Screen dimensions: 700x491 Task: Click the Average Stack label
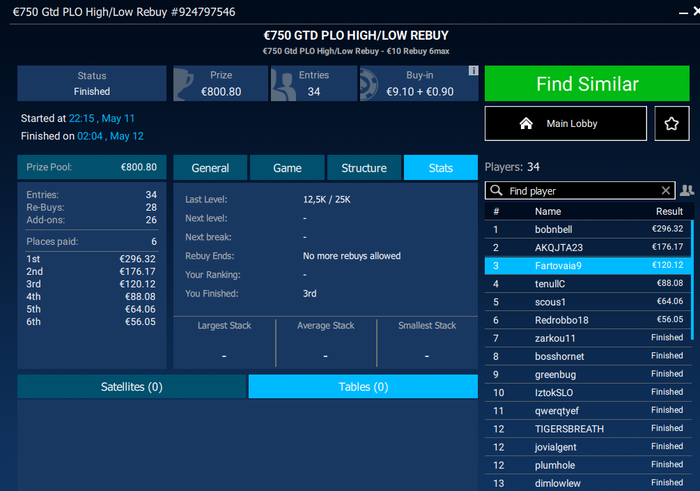click(325, 325)
